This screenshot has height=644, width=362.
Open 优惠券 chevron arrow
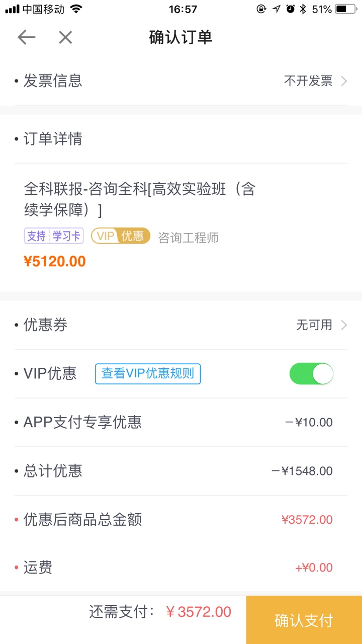(344, 325)
